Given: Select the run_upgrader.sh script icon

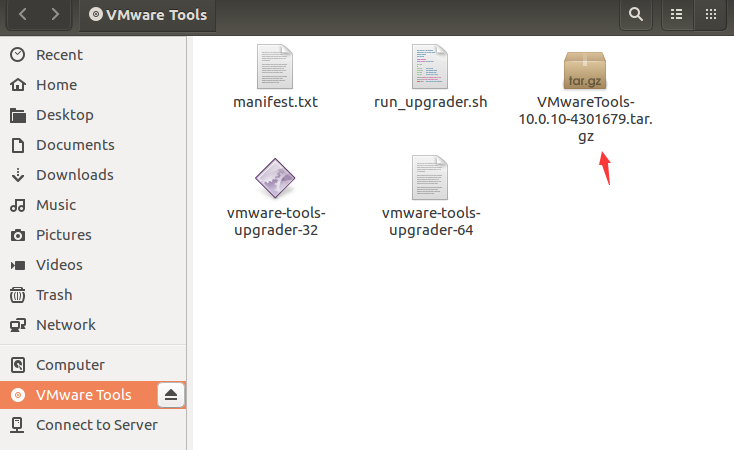Looking at the screenshot, I should point(430,66).
